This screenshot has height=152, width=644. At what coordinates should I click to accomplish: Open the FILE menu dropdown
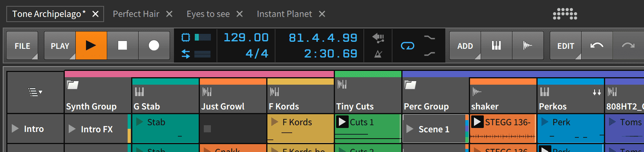(x=22, y=46)
